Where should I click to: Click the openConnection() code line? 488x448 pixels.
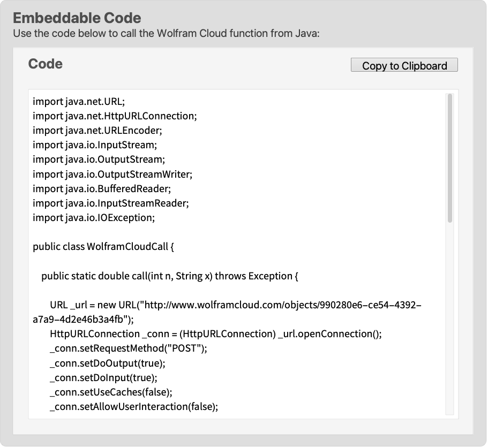pos(216,334)
